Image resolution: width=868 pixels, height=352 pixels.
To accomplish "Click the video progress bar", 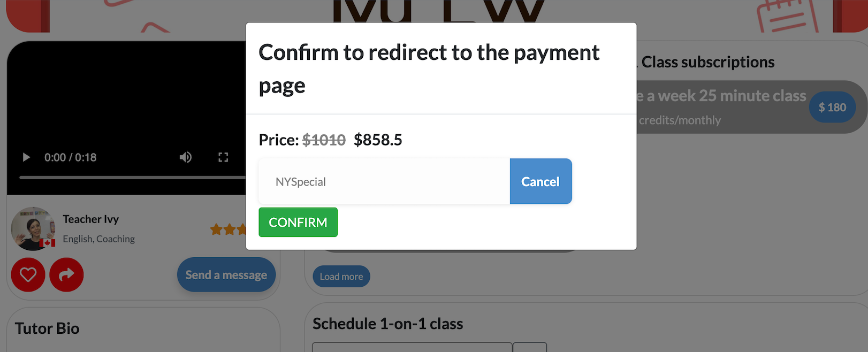I will pos(128,177).
